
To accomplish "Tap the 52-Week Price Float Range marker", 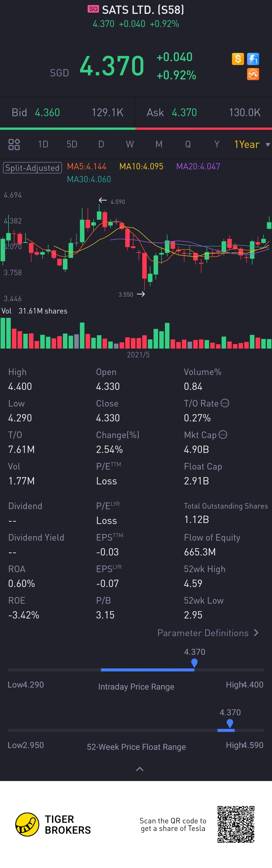I will [x=230, y=723].
